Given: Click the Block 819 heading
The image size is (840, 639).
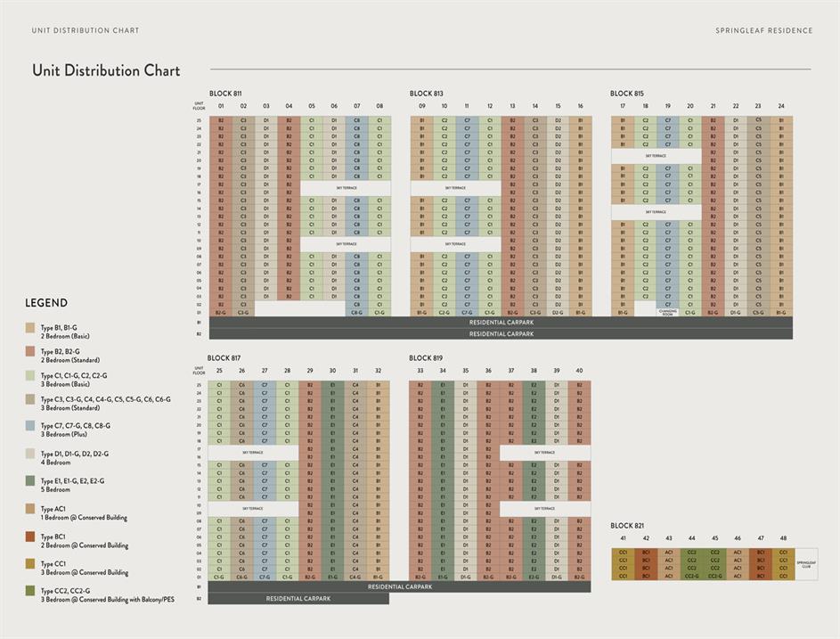Looking at the screenshot, I should point(426,358).
